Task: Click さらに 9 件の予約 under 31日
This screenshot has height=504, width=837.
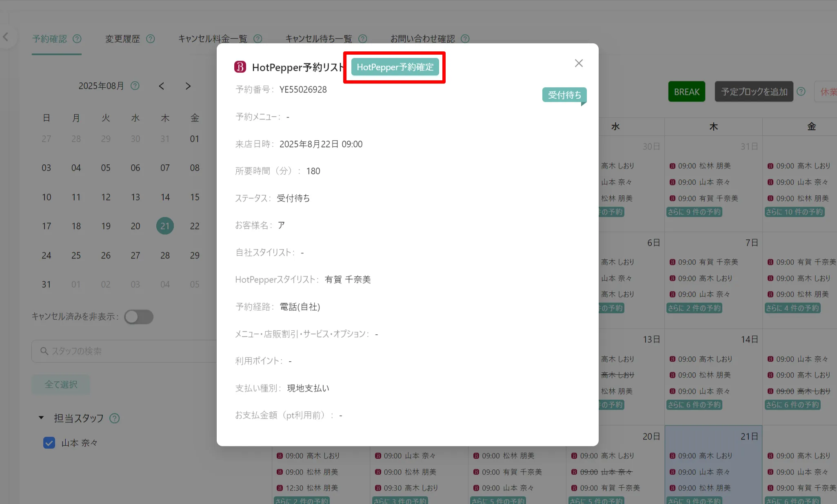Action: [x=694, y=212]
